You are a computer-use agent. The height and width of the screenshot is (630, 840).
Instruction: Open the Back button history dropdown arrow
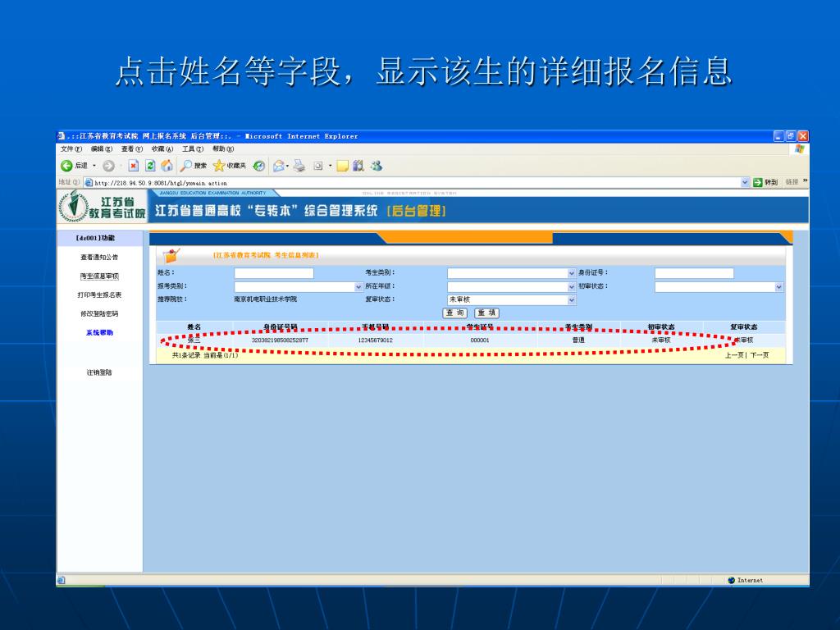[94, 166]
